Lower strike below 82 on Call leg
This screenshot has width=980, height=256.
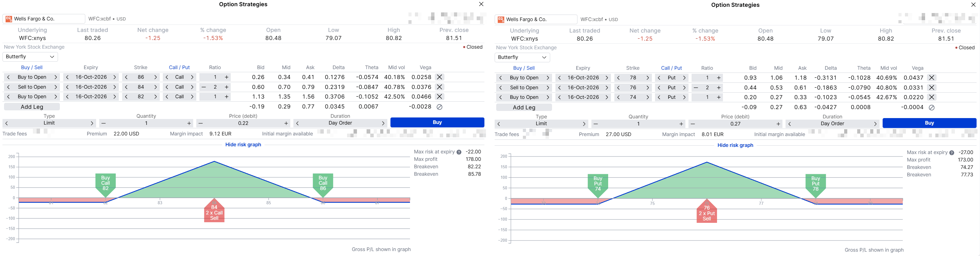126,97
